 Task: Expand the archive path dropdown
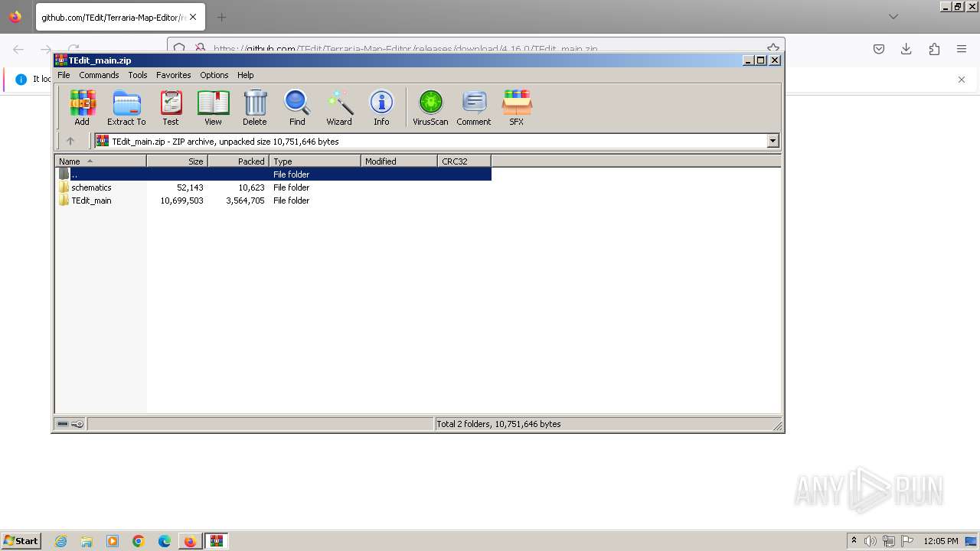point(773,141)
